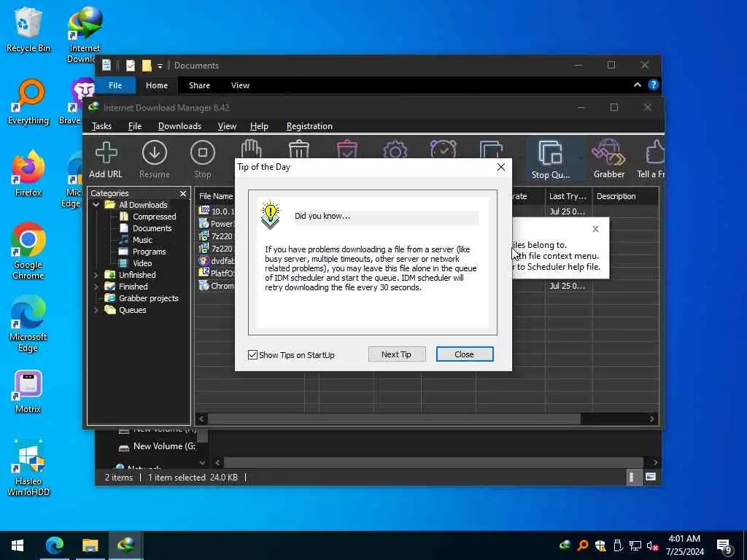Select the Compressed category
Image resolution: width=747 pixels, height=560 pixels.
click(154, 217)
